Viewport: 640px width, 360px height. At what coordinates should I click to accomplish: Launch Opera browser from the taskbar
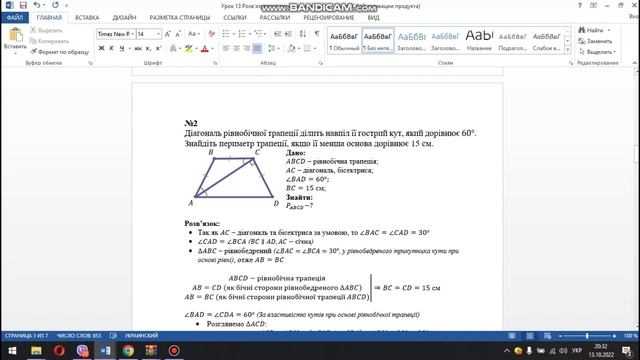point(59,351)
